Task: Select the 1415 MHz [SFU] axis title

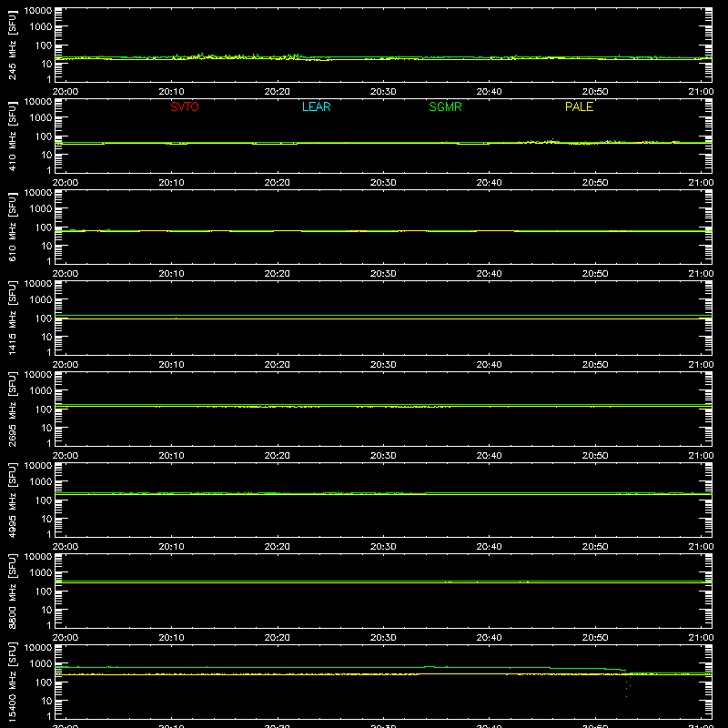Action: (x=13, y=318)
